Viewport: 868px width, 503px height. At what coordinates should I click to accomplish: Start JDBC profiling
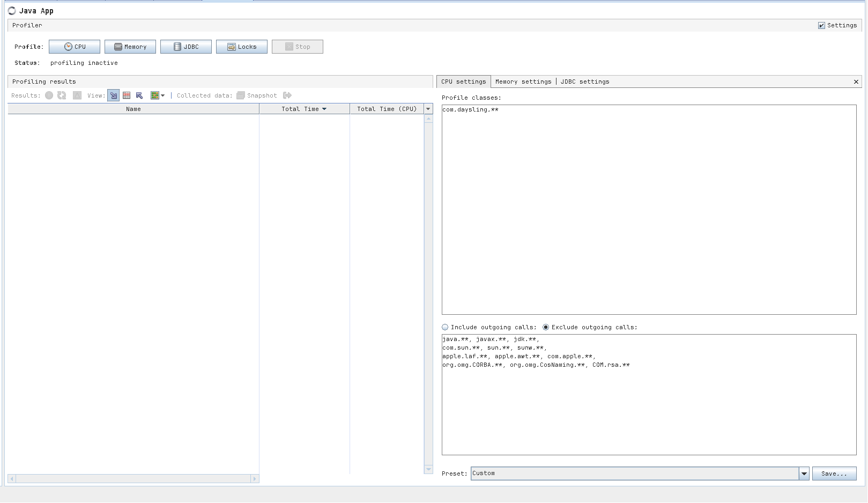[186, 47]
